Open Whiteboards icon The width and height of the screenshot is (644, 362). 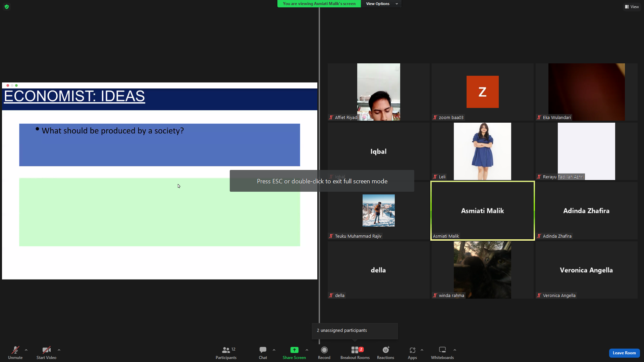pos(442,350)
